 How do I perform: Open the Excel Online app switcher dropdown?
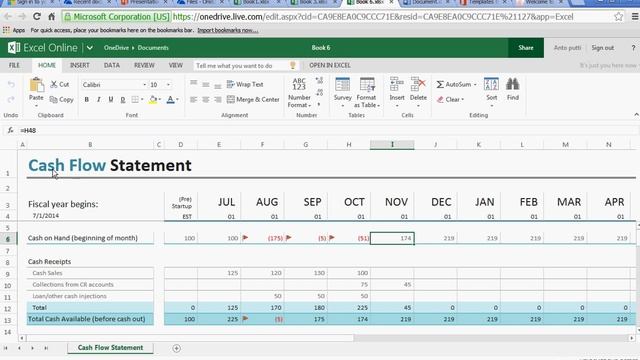[x=89, y=48]
